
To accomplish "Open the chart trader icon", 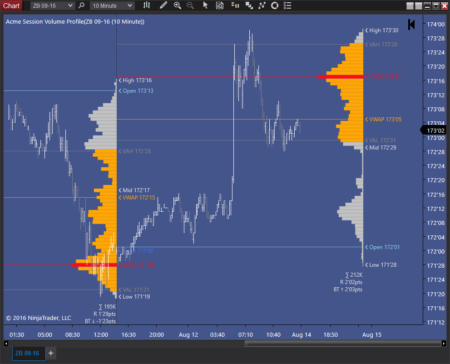I will 220,5.
